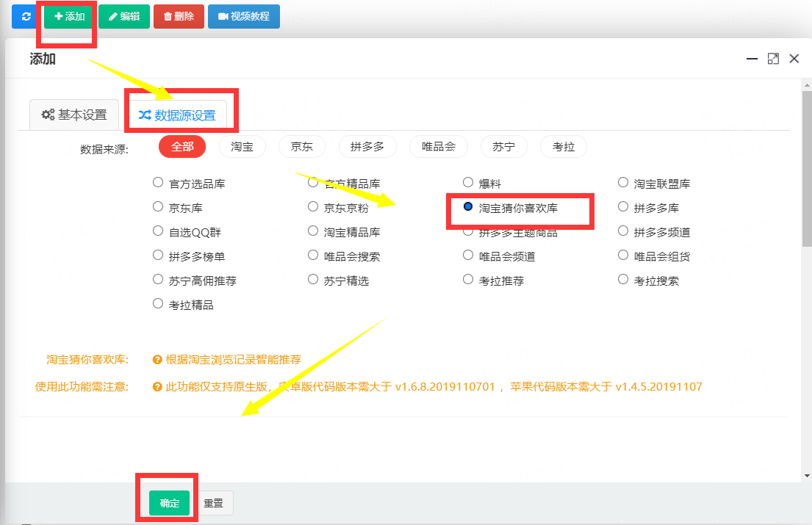Viewport: 812px width, 525px height.
Task: Select the 淘宝猜你喜欢库 radio option
Action: [x=468, y=207]
